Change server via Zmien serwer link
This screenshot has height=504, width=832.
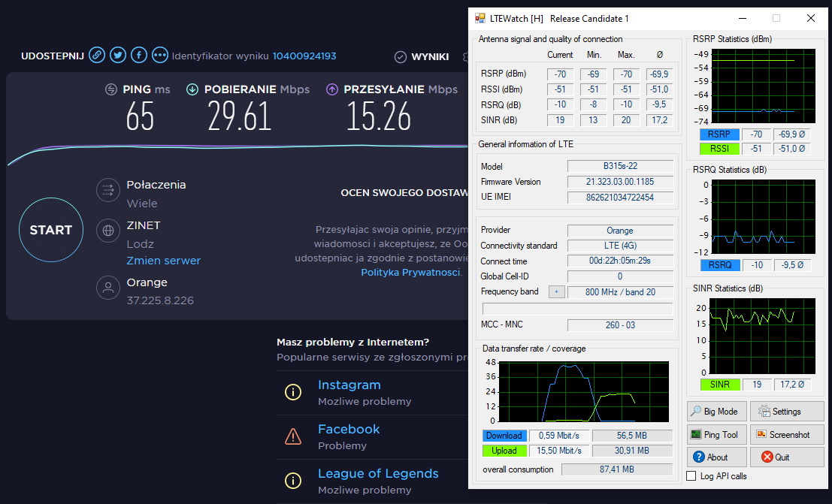(163, 261)
